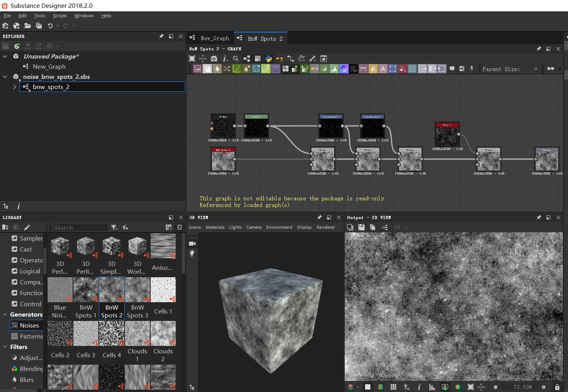Open the Materials menu in 3D View
This screenshot has height=392, width=568.
pos(215,227)
